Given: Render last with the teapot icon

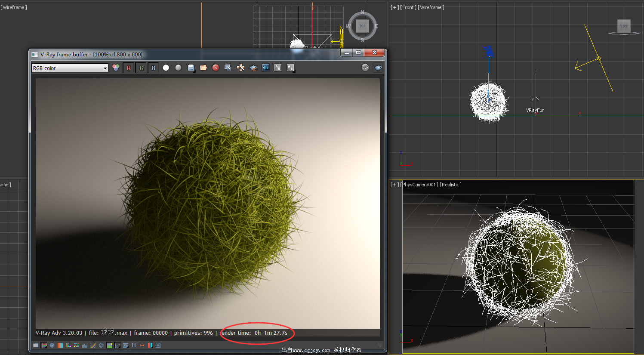Looking at the screenshot, I should click(x=378, y=68).
